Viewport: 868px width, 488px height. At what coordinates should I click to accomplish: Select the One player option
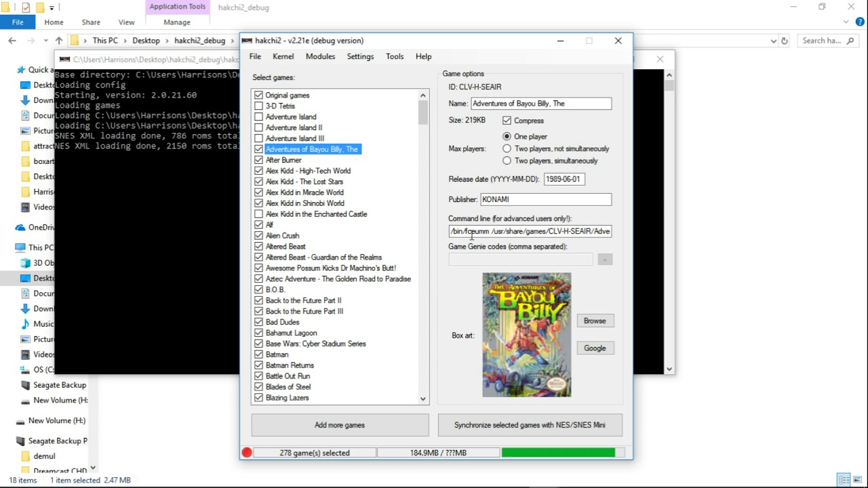click(x=507, y=137)
